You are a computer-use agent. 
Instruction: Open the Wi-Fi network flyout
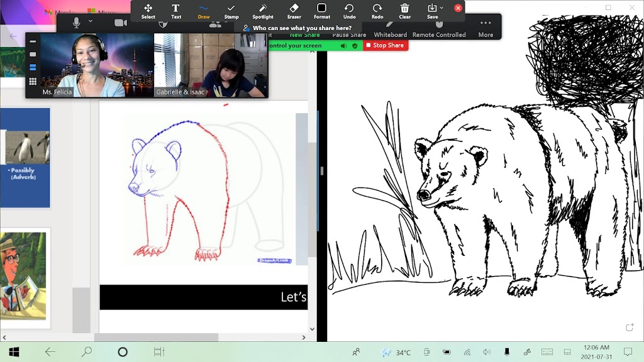point(467,352)
